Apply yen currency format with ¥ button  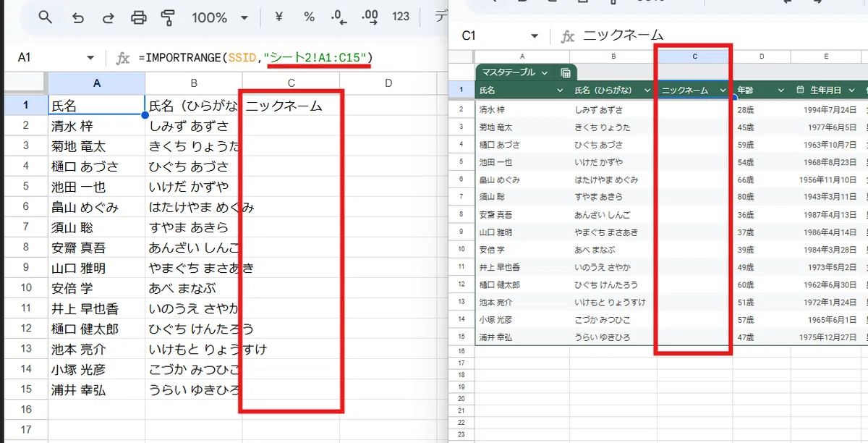[x=279, y=17]
